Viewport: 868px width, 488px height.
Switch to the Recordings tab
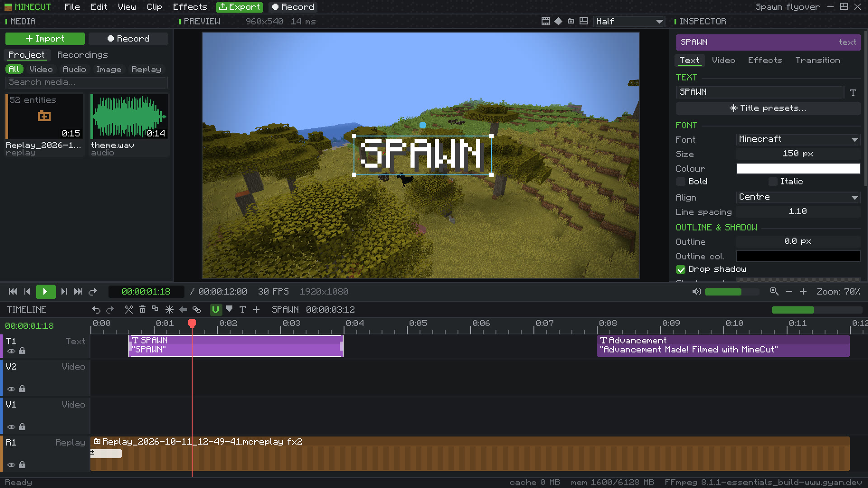click(x=82, y=55)
